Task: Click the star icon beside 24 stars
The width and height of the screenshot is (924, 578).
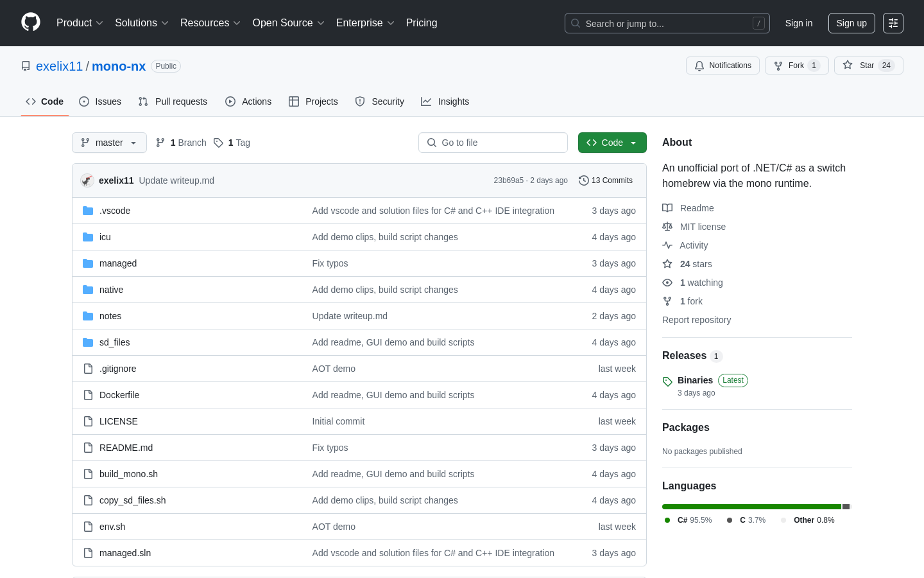Action: click(667, 264)
